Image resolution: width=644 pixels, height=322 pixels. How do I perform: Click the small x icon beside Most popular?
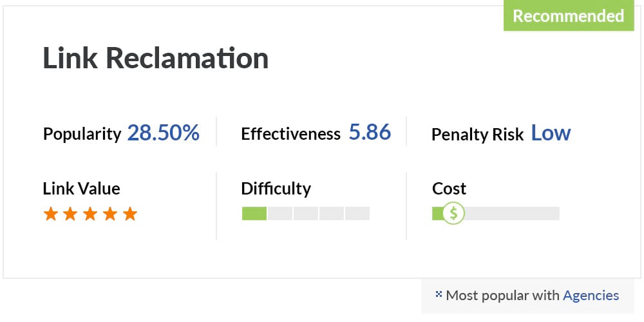[x=439, y=294]
